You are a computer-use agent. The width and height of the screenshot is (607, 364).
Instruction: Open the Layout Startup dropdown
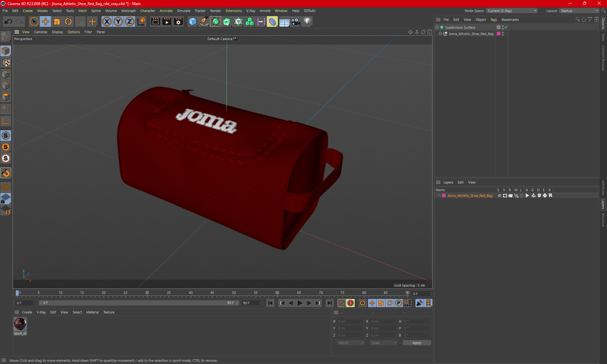click(x=579, y=11)
